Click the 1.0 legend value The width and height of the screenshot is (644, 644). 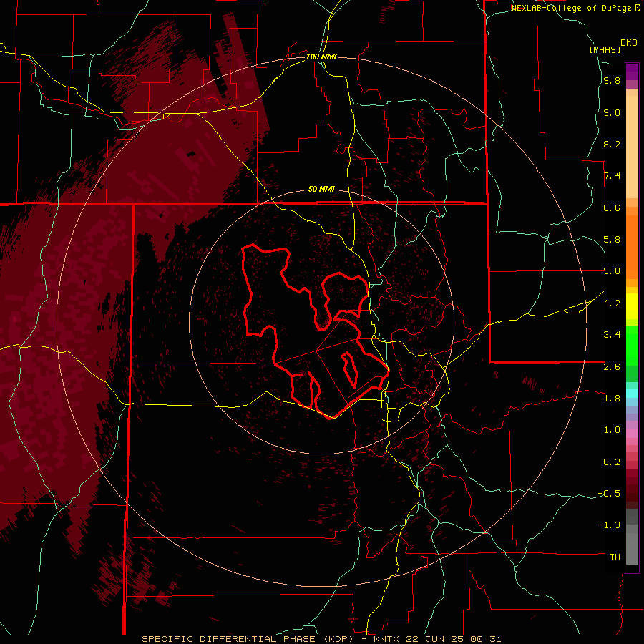point(612,430)
